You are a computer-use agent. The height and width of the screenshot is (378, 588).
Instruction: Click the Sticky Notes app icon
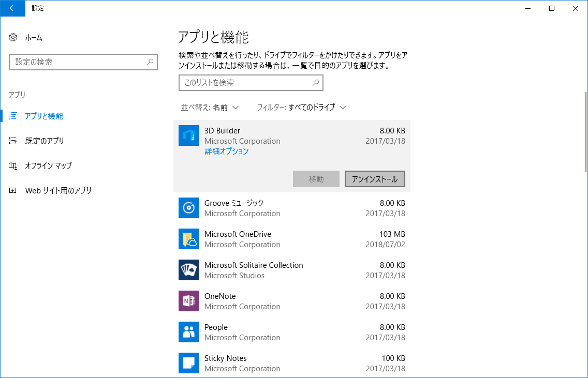point(188,363)
